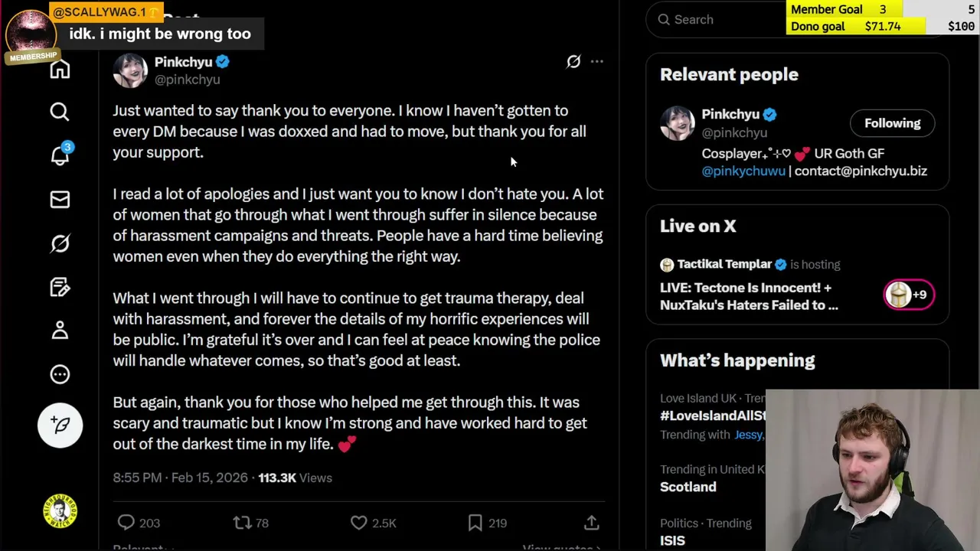Open Profile person icon in sidebar
The height and width of the screenshot is (551, 980).
click(x=60, y=331)
